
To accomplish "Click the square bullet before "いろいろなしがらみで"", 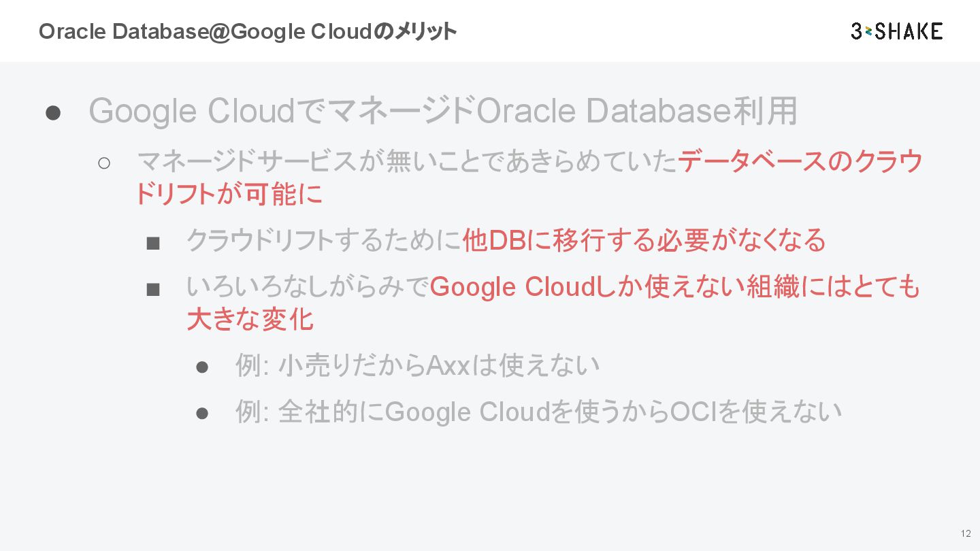I will click(x=153, y=290).
